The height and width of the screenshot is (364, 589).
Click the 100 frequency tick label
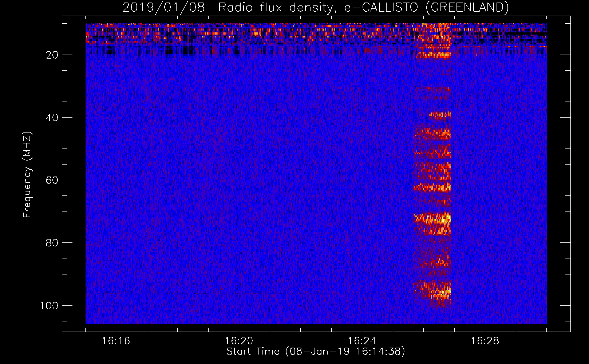pos(49,305)
